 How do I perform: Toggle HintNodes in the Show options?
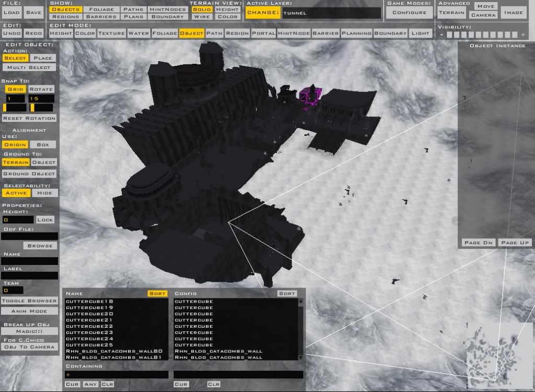click(x=168, y=9)
